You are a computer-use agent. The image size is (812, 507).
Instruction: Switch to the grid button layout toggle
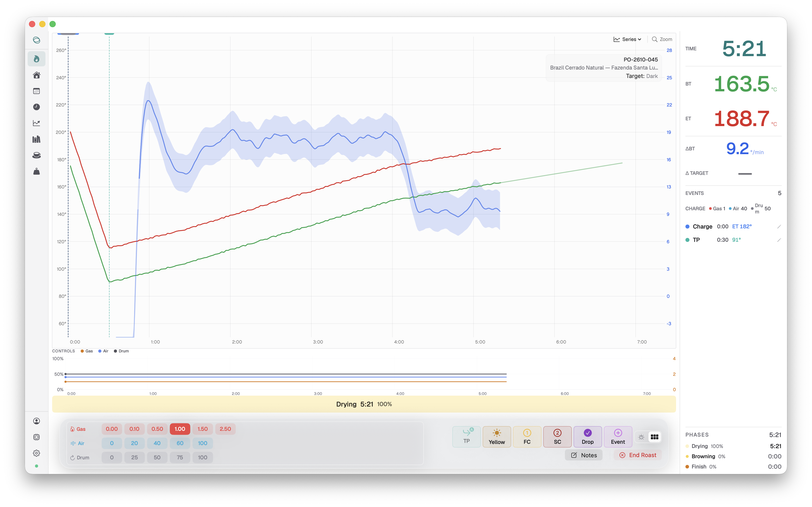pyautogui.click(x=654, y=437)
